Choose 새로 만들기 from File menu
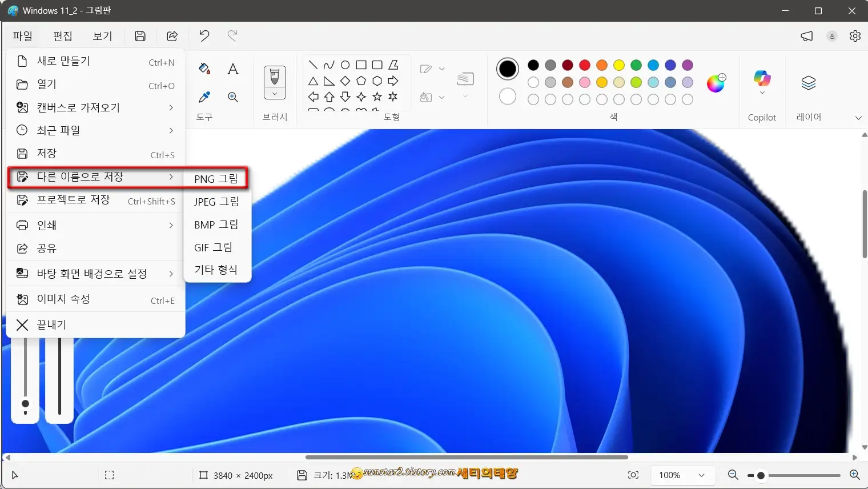The width and height of the screenshot is (868, 489). tap(95, 61)
